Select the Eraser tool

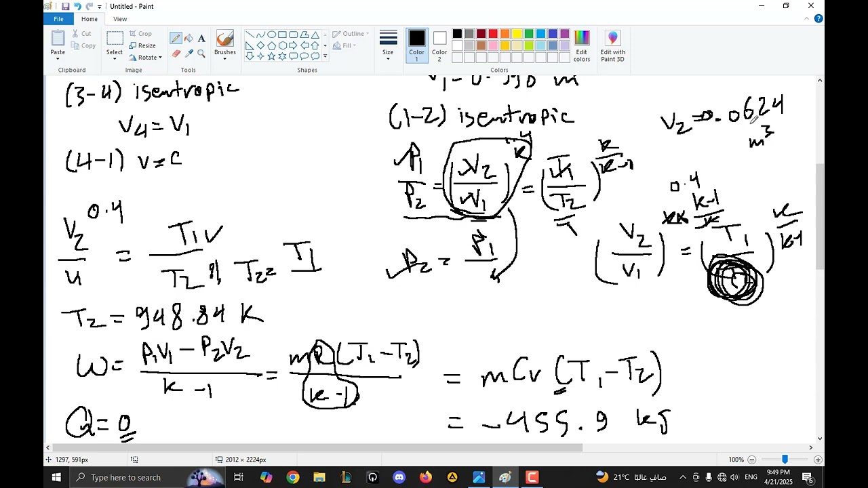[x=176, y=54]
